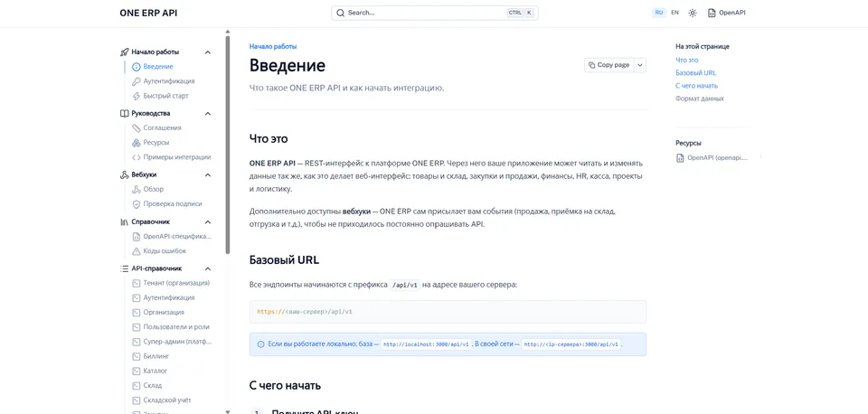Click the icon next to Биллинг
868x414 pixels.
[137, 356]
